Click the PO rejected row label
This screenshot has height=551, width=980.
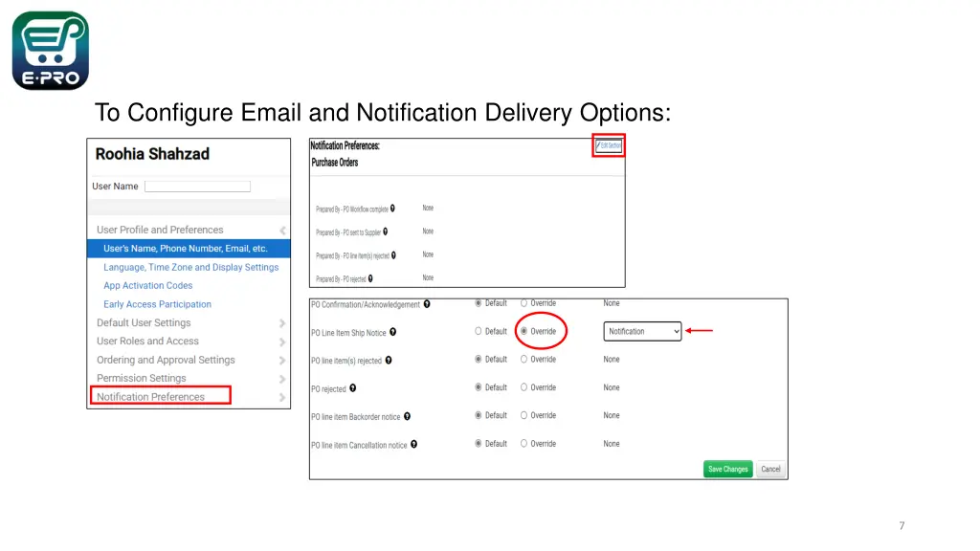click(x=329, y=388)
